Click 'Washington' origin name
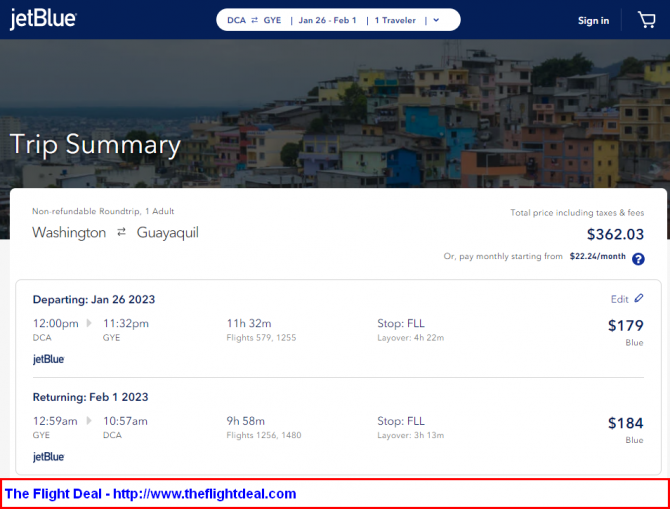 (x=69, y=233)
